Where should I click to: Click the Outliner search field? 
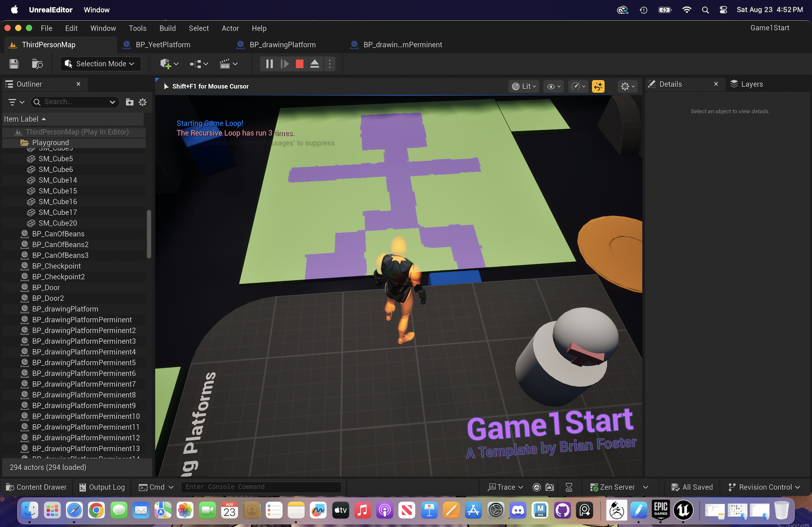[75, 102]
